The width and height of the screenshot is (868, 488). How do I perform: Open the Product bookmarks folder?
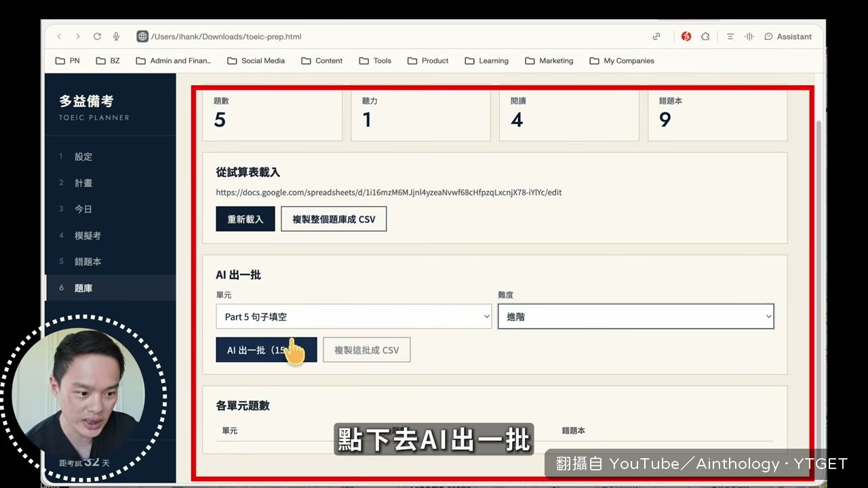coord(428,60)
